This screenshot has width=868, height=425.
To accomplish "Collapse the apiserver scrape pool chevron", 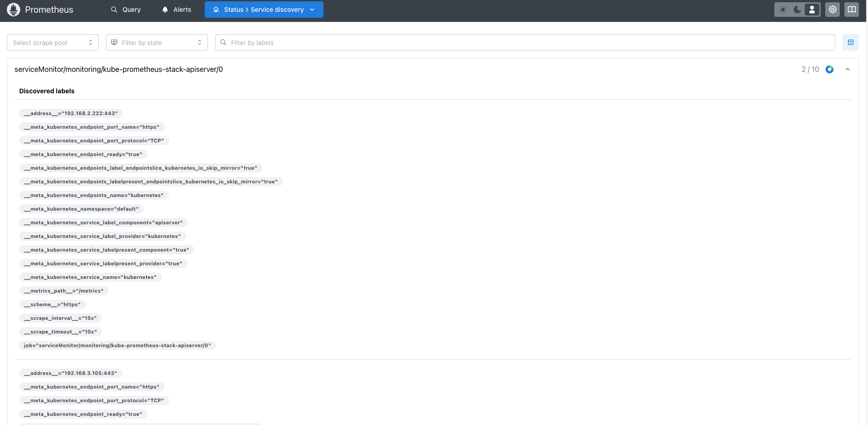I will click(848, 70).
